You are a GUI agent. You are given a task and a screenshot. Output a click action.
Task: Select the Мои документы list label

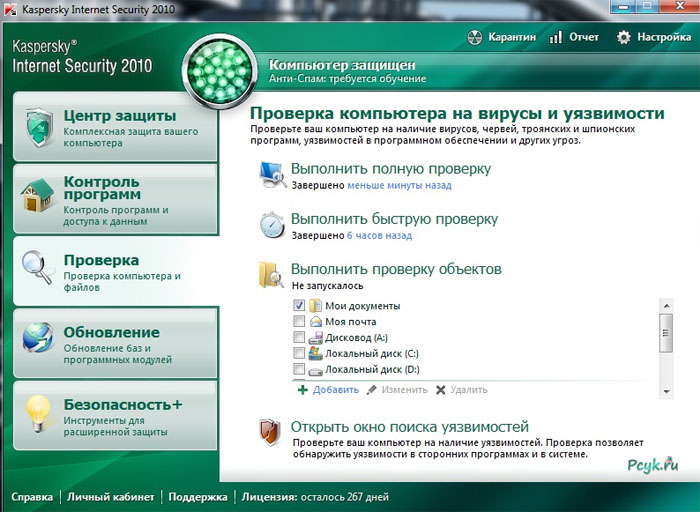click(362, 306)
